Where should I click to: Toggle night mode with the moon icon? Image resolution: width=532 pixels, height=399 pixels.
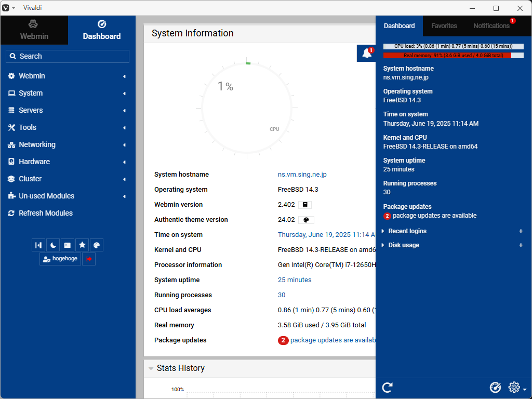(53, 245)
